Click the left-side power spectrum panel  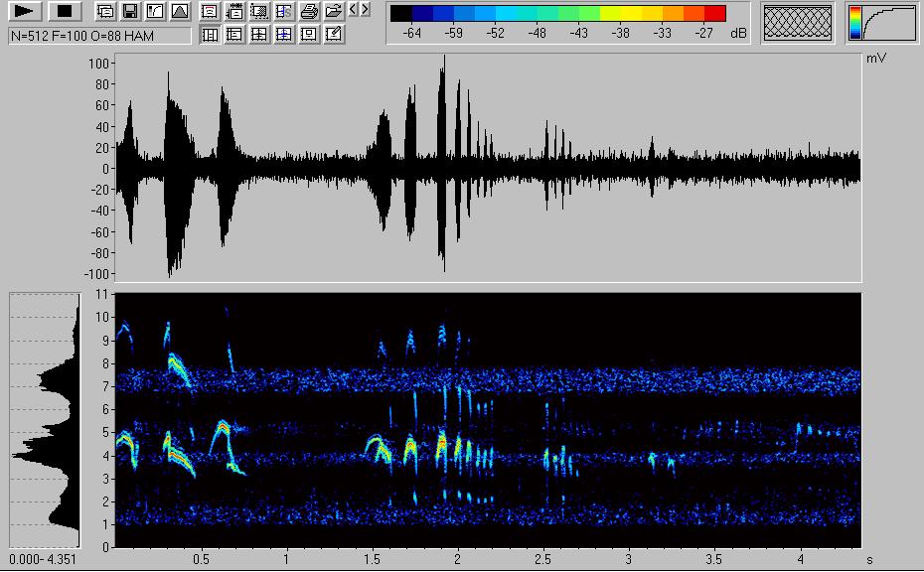(44, 419)
